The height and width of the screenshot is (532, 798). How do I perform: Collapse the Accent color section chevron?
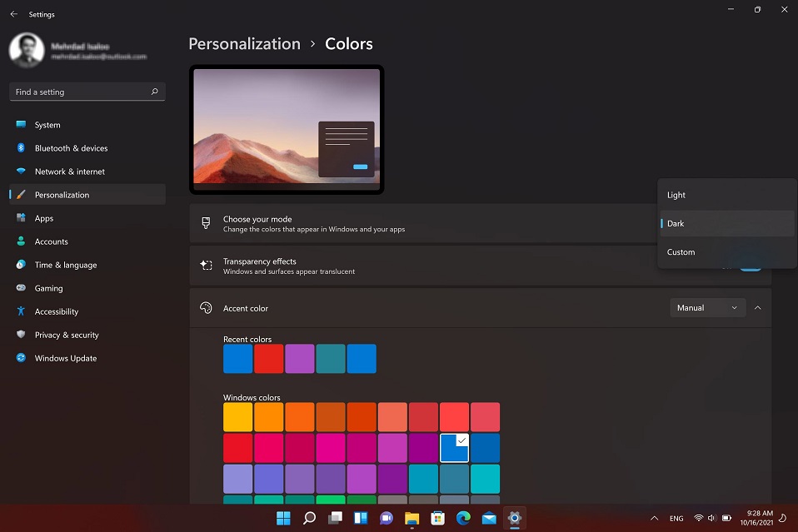click(757, 308)
